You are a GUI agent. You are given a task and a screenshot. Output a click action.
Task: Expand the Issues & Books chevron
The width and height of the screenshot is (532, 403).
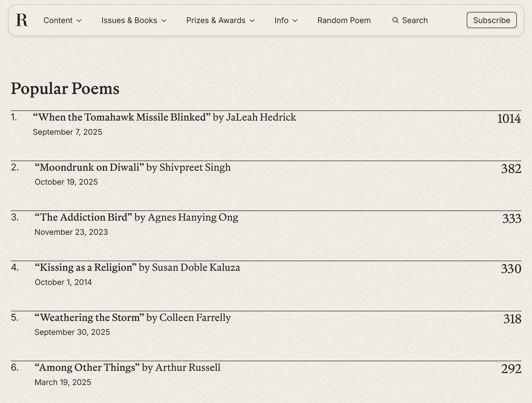tap(164, 20)
